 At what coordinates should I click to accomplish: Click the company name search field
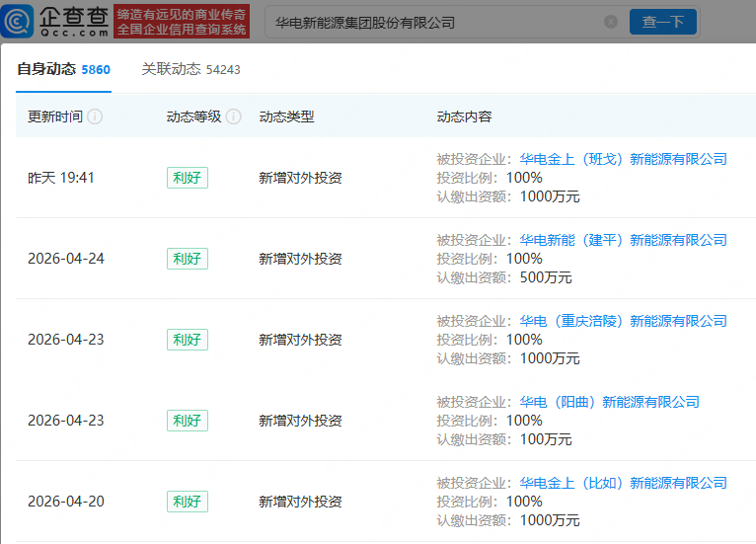pyautogui.click(x=434, y=22)
